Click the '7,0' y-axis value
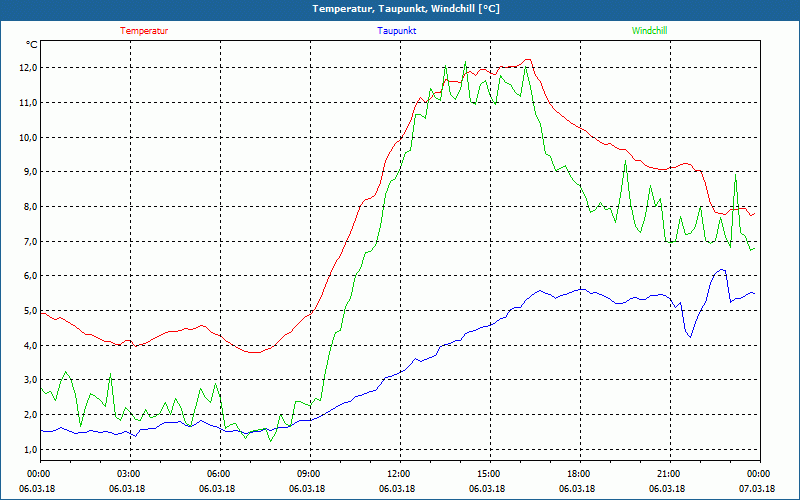This screenshot has width=800, height=500. click(30, 241)
